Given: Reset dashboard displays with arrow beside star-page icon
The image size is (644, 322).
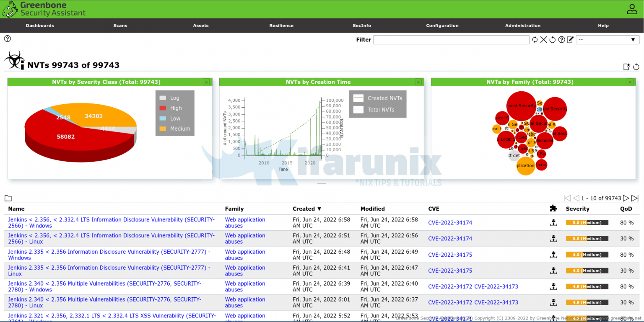Looking at the screenshot, I should [636, 67].
